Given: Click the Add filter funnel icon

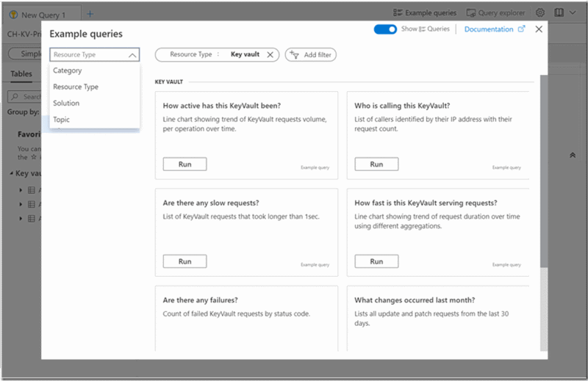Looking at the screenshot, I should coord(294,54).
